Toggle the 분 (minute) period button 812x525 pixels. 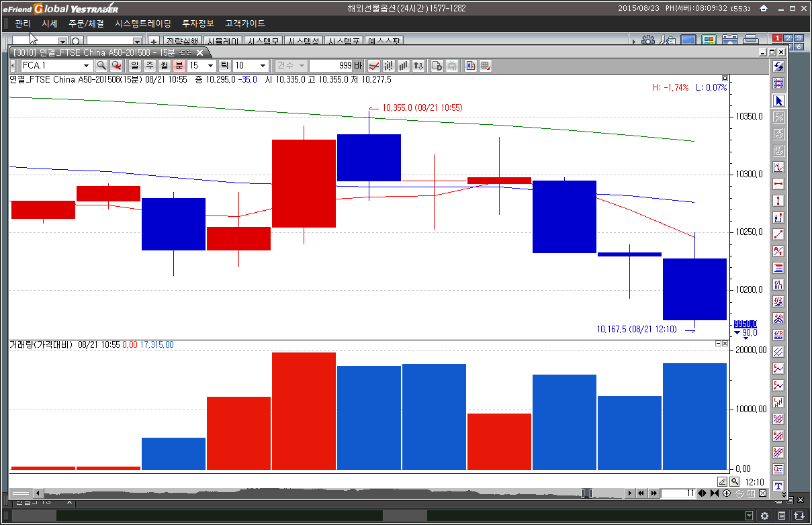(x=179, y=66)
